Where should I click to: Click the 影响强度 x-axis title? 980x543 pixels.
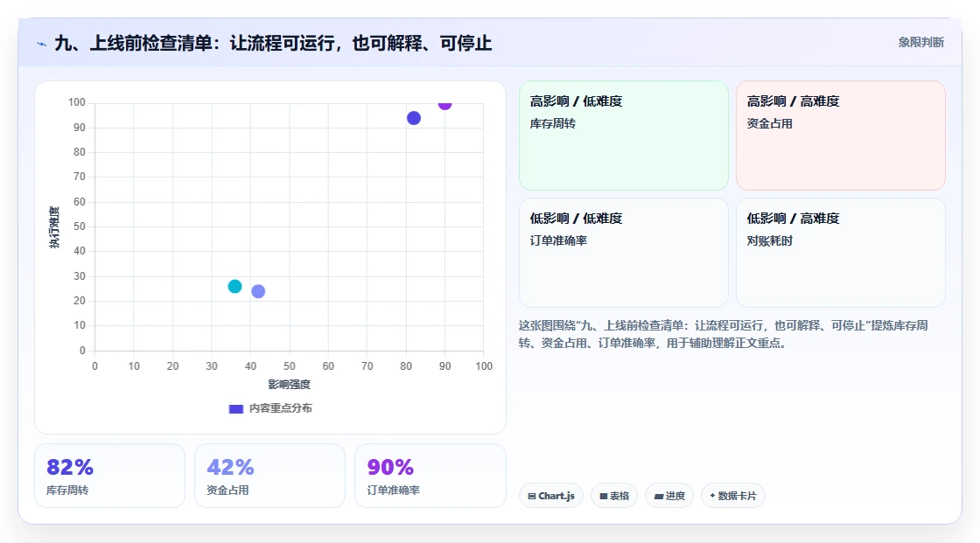pos(290,384)
